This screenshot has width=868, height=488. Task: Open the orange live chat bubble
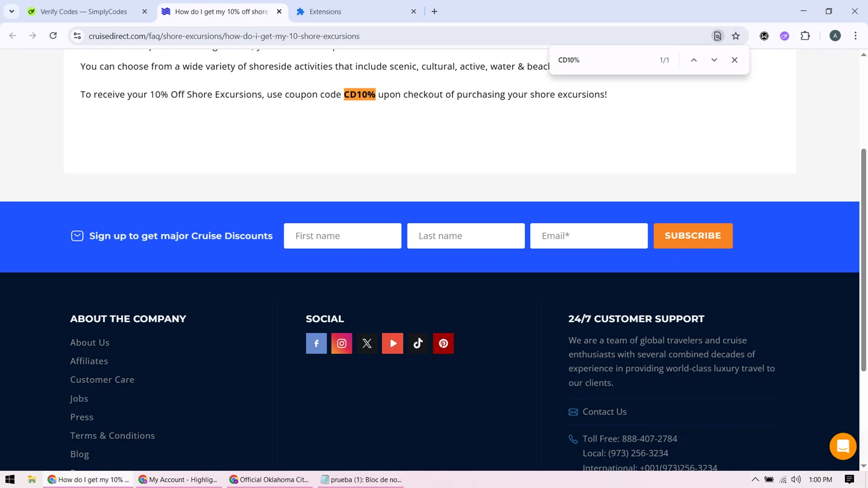click(x=843, y=446)
